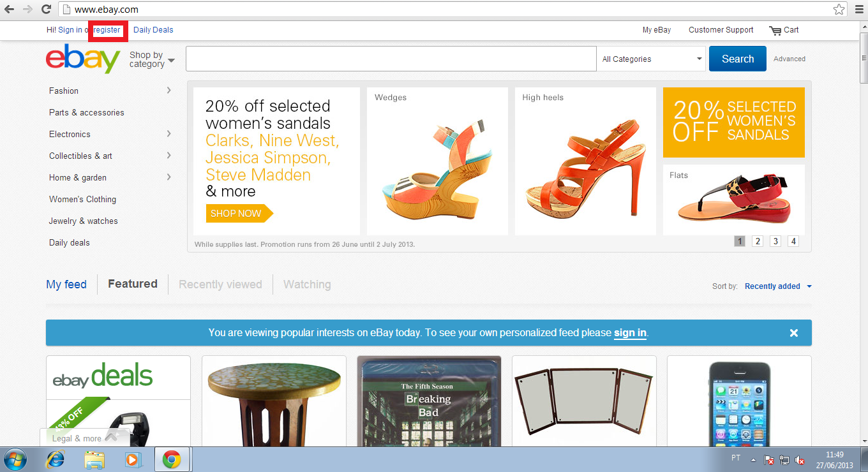Expand the Legal & more panel
The image size is (868, 472).
(x=85, y=438)
